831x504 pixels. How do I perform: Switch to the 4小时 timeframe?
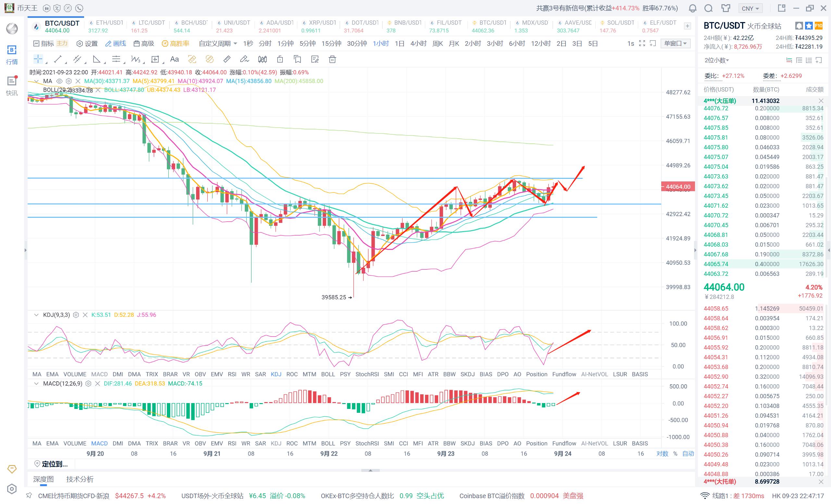(418, 43)
